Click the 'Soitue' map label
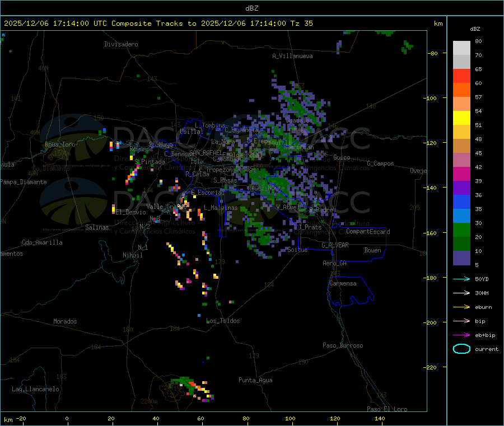Screen dimensions: 504x426 coord(297,250)
